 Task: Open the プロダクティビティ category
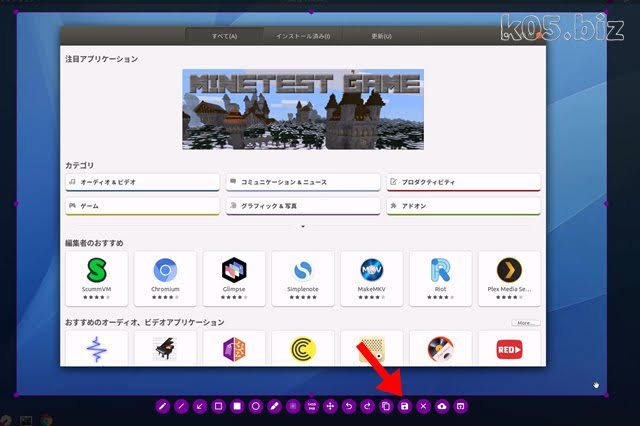click(464, 182)
